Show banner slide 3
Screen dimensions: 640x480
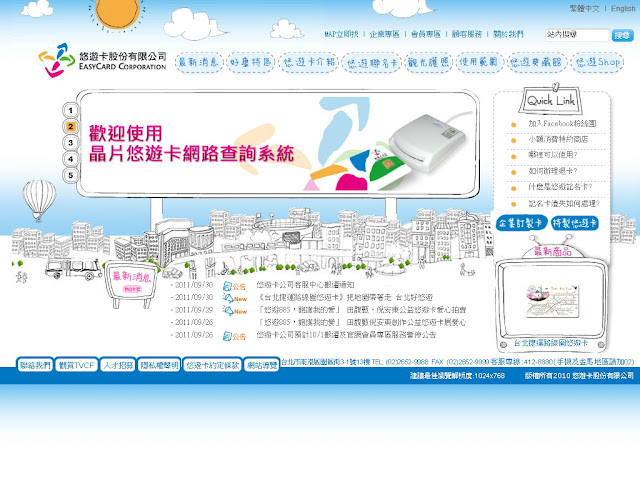click(x=71, y=142)
